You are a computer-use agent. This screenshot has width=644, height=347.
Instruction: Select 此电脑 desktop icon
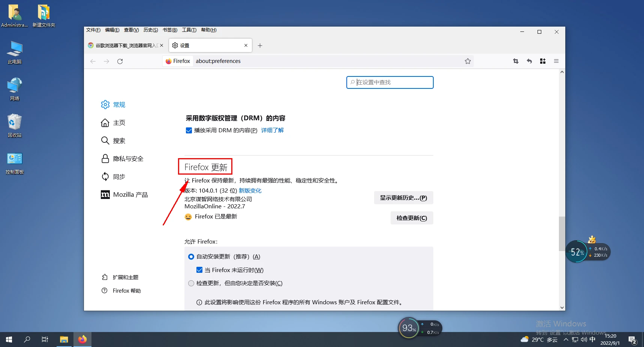15,52
